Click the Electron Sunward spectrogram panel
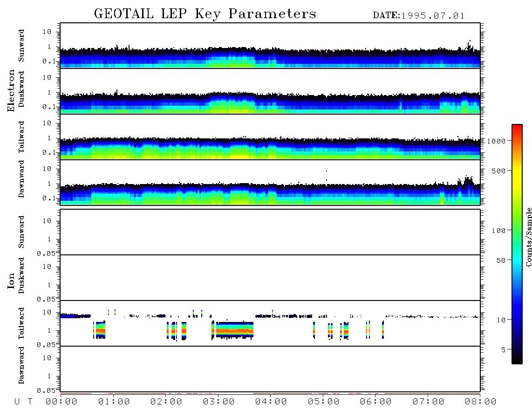The height and width of the screenshot is (410, 532). [270, 46]
